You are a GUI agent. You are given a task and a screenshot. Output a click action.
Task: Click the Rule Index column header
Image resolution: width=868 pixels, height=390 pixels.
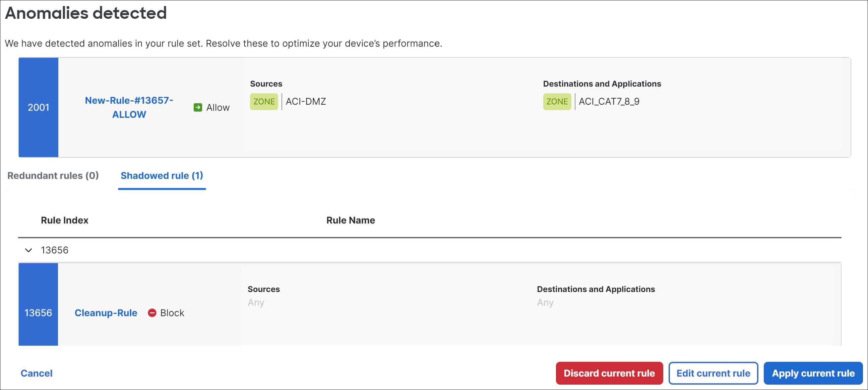pos(64,220)
